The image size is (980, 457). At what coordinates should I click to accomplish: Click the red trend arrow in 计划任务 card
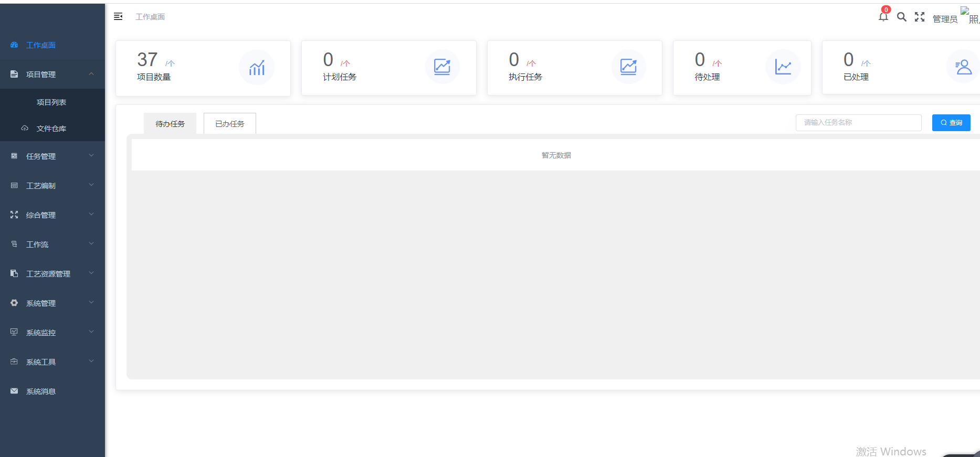point(345,63)
